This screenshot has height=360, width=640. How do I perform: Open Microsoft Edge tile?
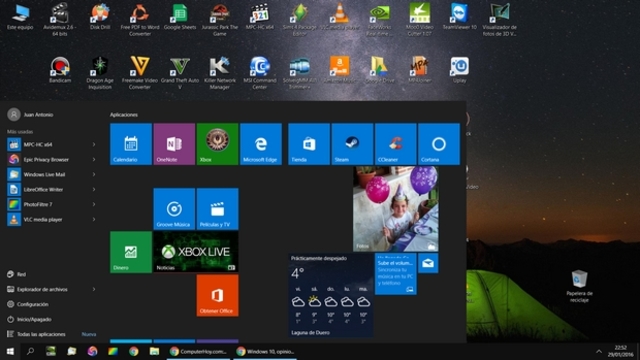click(261, 144)
